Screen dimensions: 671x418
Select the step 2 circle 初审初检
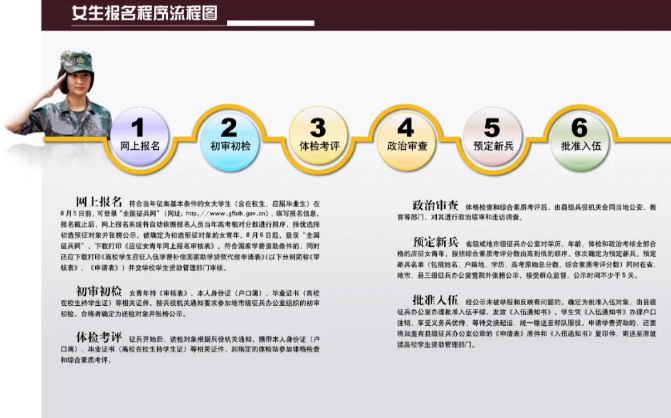coord(229,134)
